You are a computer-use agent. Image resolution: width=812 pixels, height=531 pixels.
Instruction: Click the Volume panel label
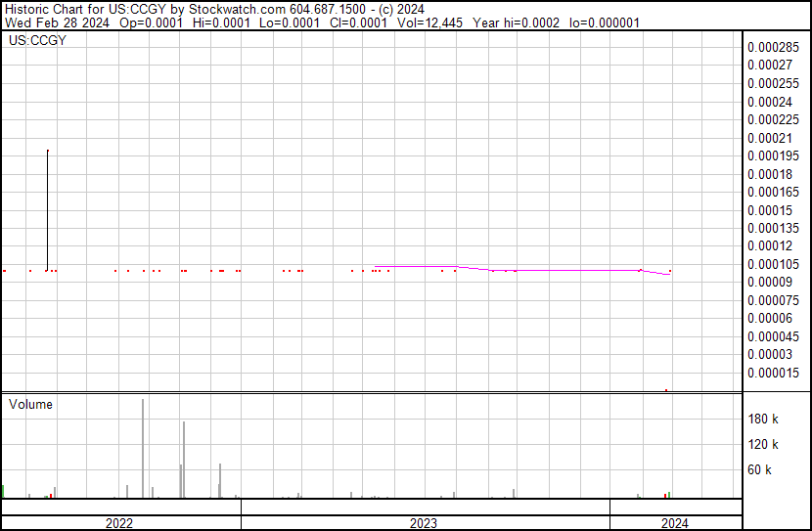tap(30, 404)
